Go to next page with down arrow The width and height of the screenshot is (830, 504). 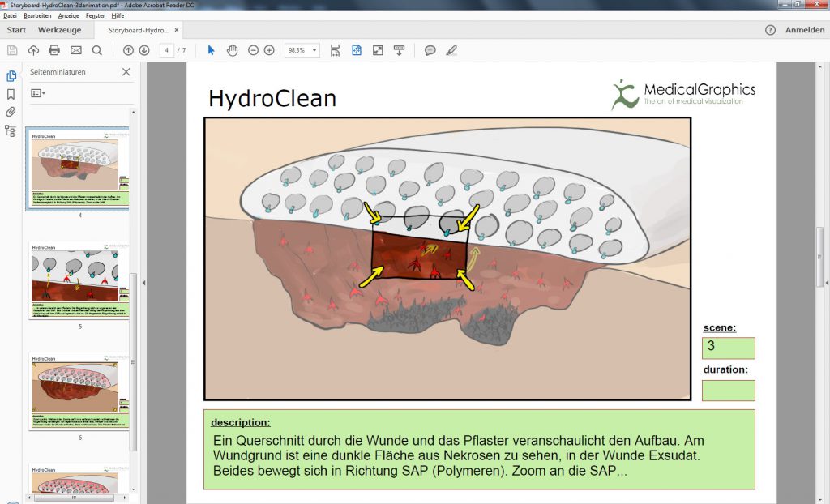144,49
